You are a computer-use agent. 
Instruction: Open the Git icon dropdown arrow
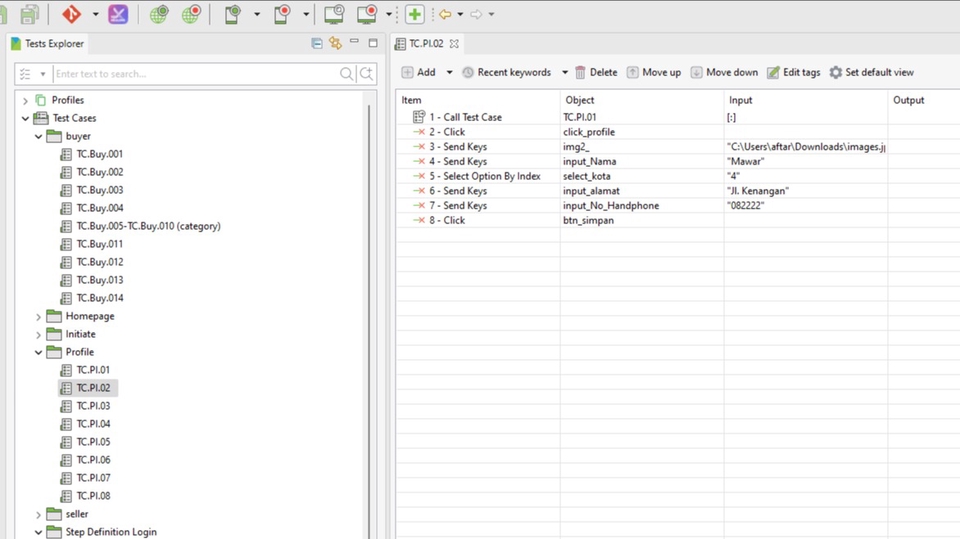96,14
